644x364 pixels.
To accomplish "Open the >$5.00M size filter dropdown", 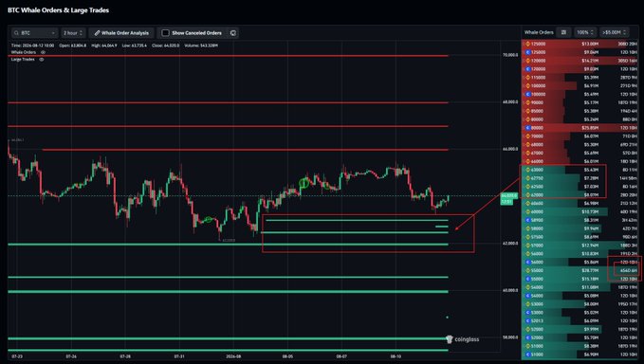I will pos(614,32).
